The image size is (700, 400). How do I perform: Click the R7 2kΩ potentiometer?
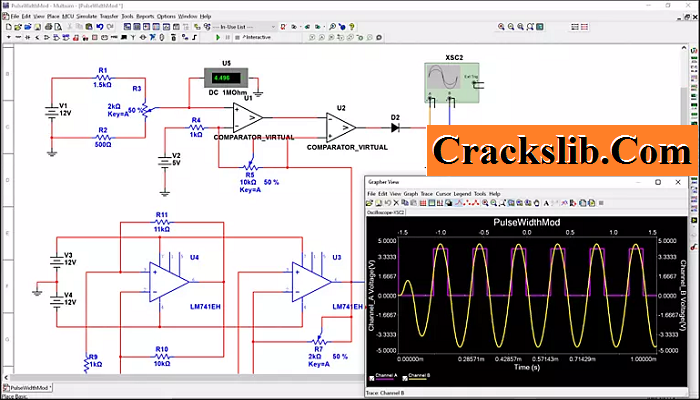pyautogui.click(x=319, y=340)
